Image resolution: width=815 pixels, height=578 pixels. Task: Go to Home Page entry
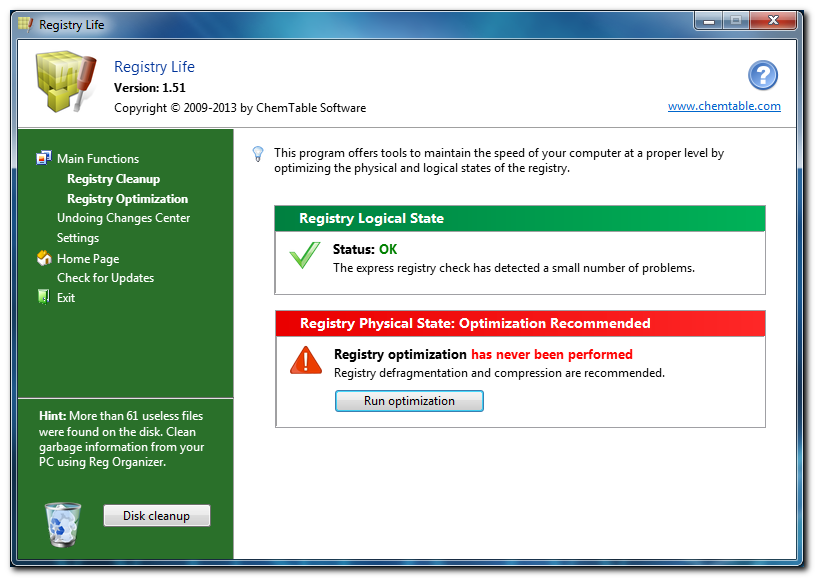coord(88,258)
